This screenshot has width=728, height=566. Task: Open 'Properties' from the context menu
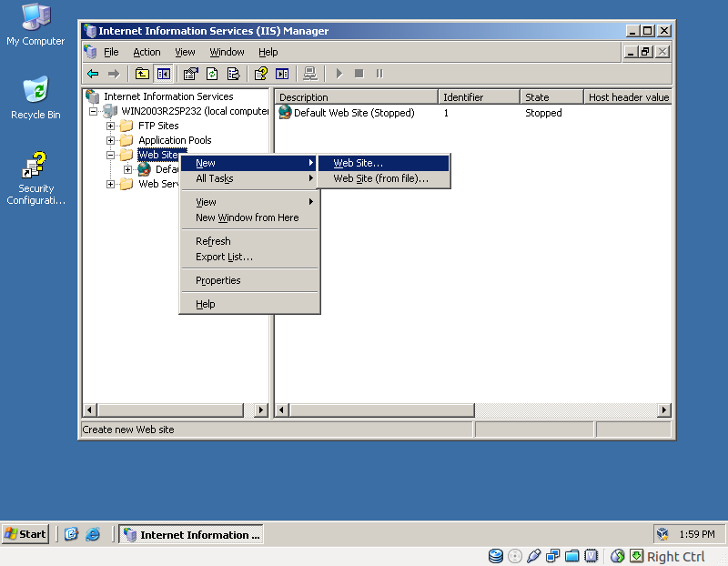point(248,280)
